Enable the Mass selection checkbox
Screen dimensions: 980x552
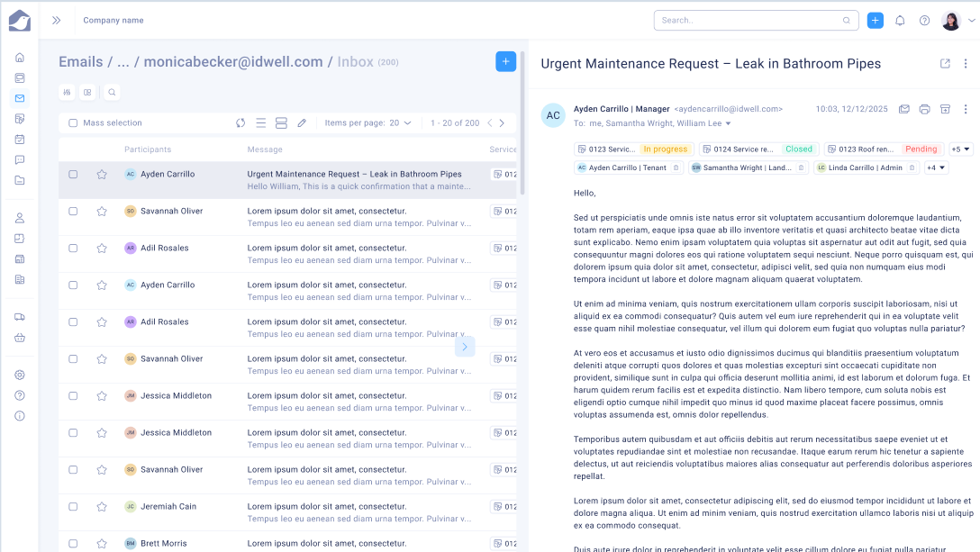click(73, 123)
